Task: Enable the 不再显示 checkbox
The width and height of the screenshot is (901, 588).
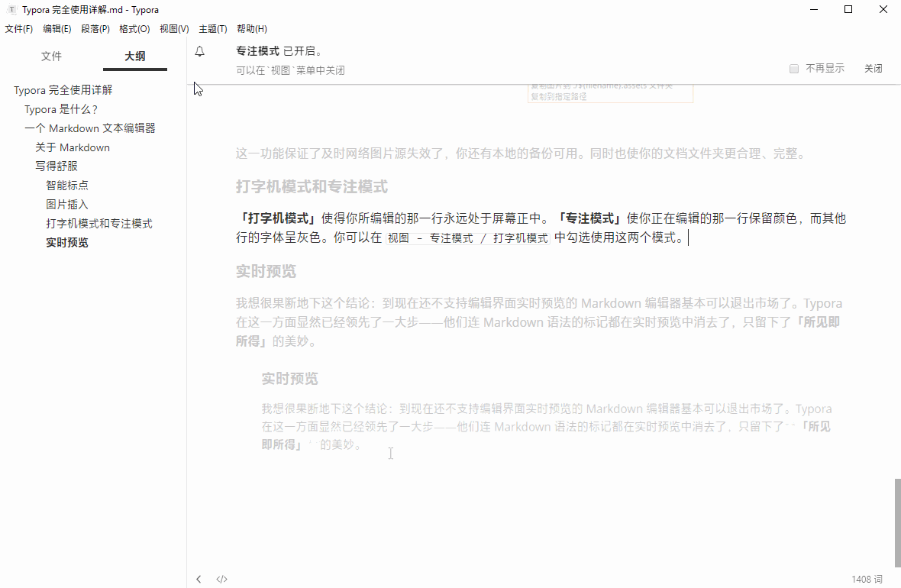Action: [x=793, y=68]
